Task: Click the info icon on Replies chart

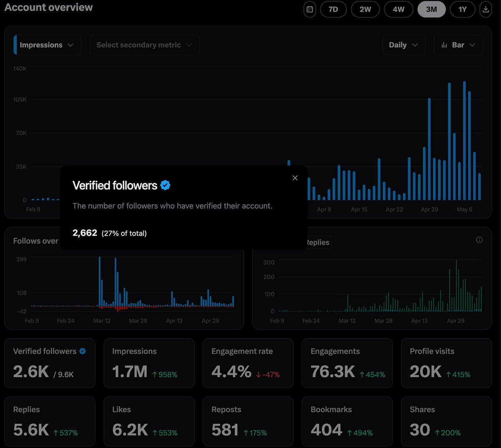Action: (479, 240)
